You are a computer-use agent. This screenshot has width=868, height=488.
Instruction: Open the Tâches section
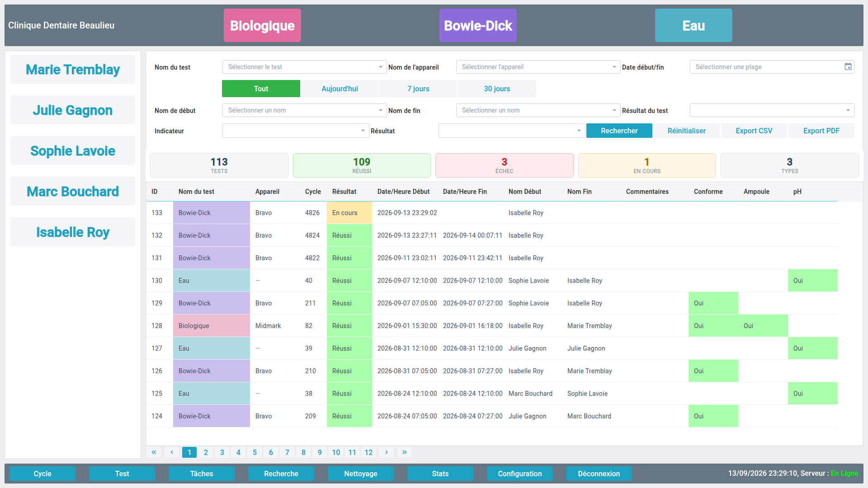pyautogui.click(x=202, y=474)
